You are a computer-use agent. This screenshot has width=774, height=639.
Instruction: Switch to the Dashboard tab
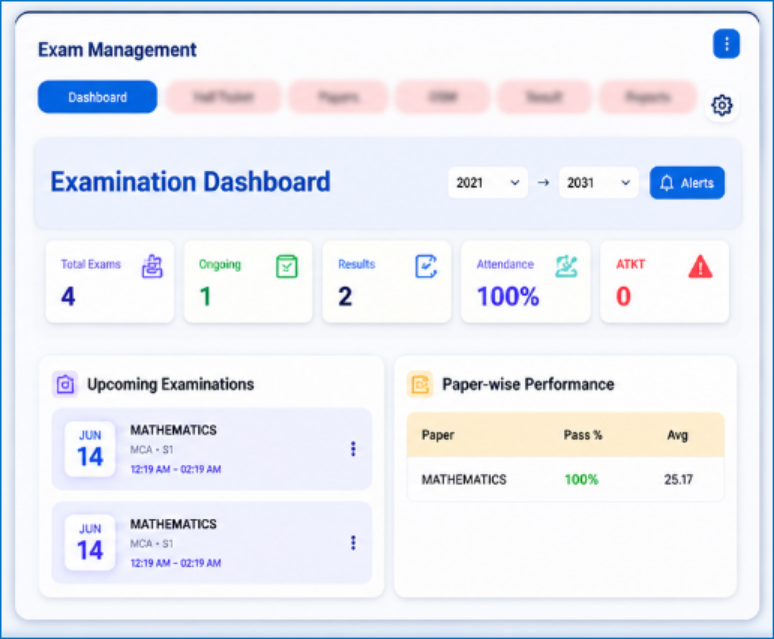tap(97, 97)
